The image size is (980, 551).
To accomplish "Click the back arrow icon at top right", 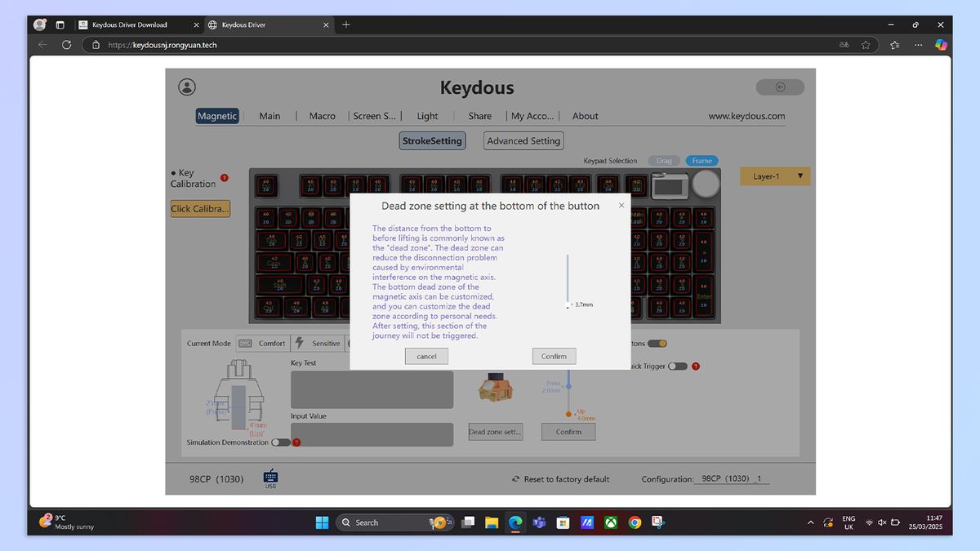I will (x=779, y=87).
